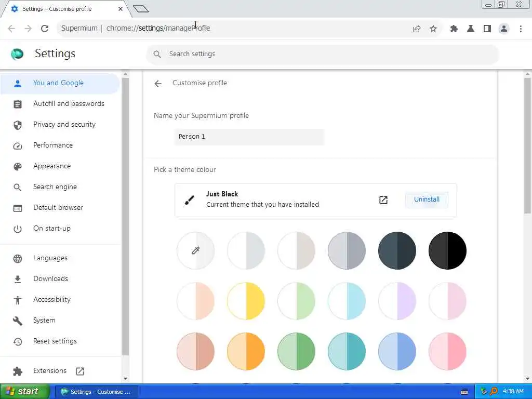This screenshot has height=399, width=532.
Task: Click the brush icon beside Just Black
Action: (x=190, y=200)
